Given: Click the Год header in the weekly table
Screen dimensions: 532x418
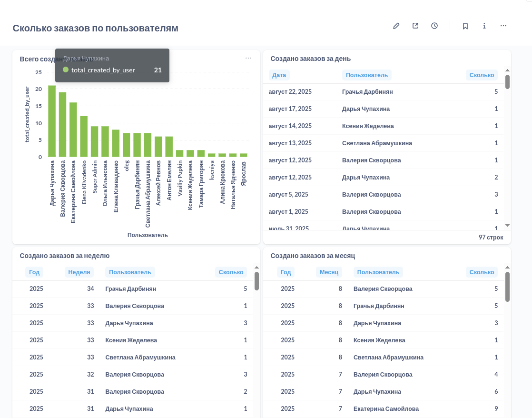Looking at the screenshot, I should 34,272.
